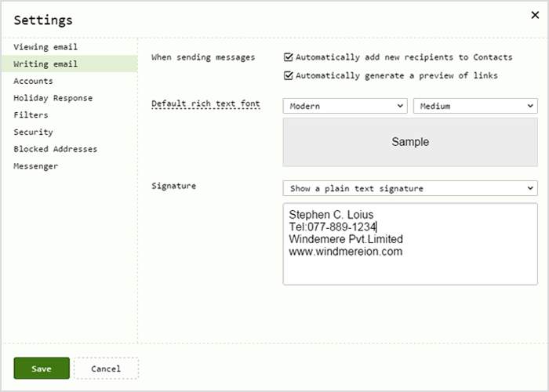Click the Default rich text font label
This screenshot has width=549, height=392.
(205, 104)
